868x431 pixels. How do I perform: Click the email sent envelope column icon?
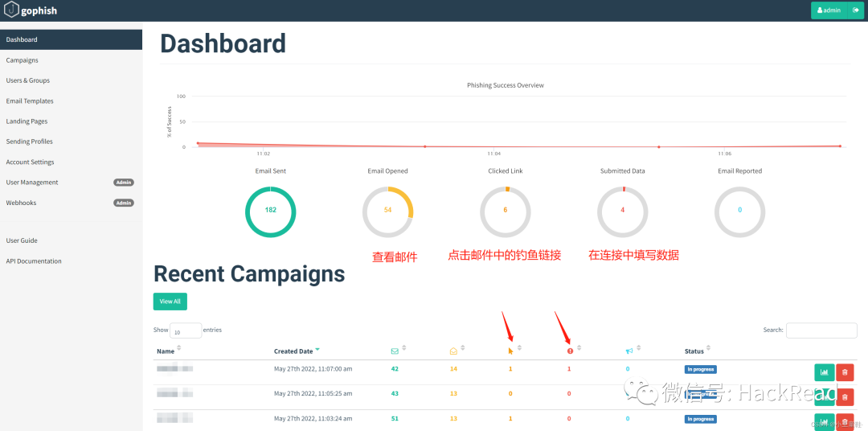[395, 351]
